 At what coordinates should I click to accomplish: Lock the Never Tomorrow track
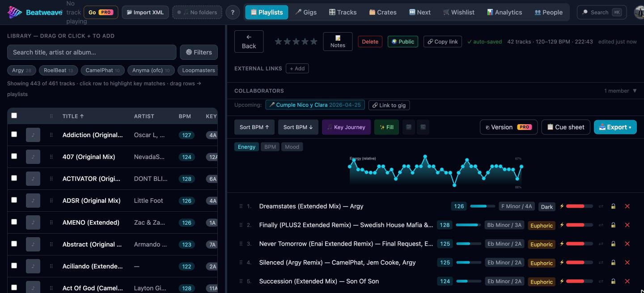(x=613, y=244)
